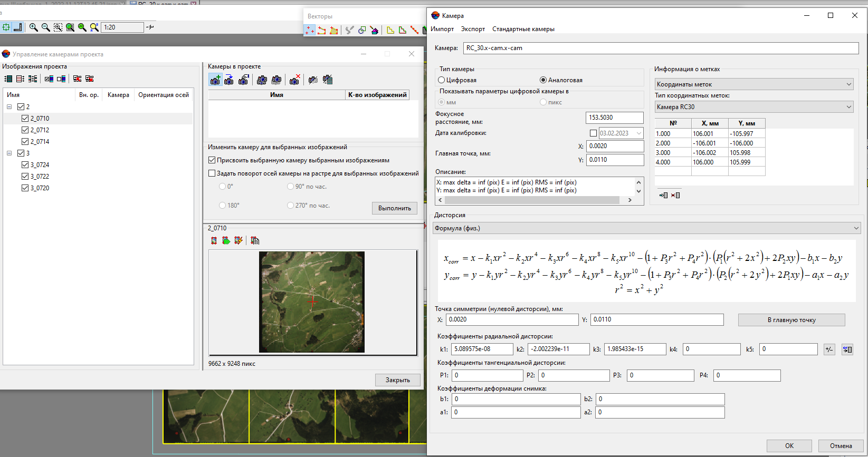
Task: Open the Координаты меток dropdown
Action: click(x=754, y=84)
